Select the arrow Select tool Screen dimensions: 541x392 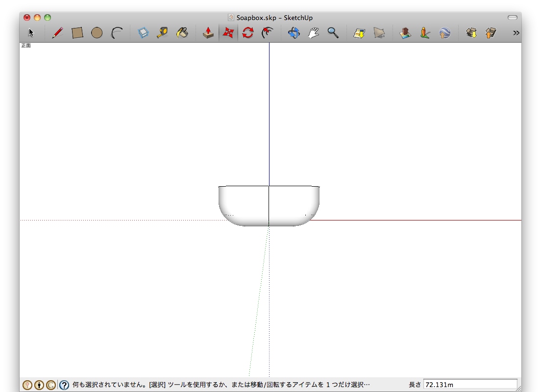tap(31, 33)
